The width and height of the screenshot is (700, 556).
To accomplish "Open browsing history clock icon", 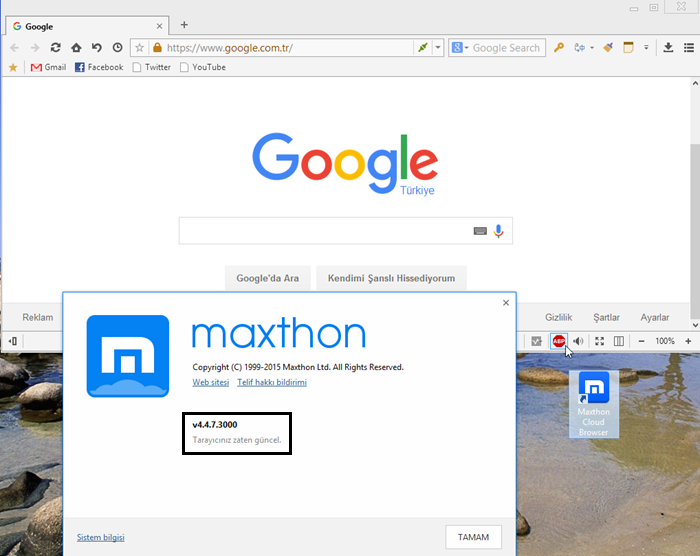I will (118, 47).
